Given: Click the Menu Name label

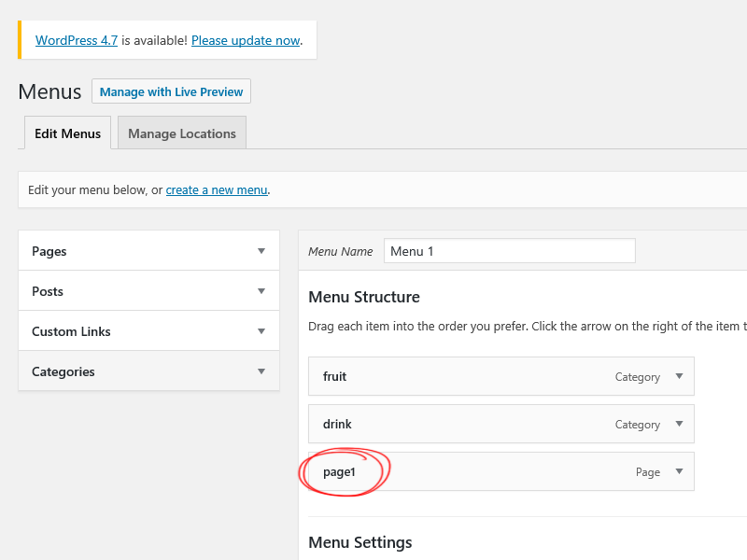Looking at the screenshot, I should tap(340, 251).
